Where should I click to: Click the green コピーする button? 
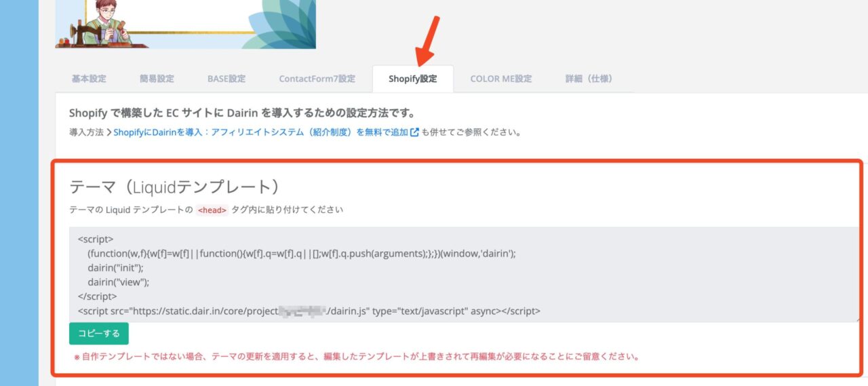99,334
